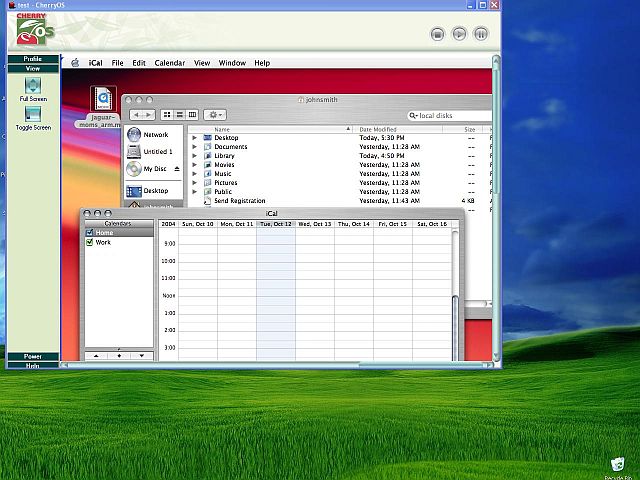Open the File menu
The image size is (640, 480).
118,63
